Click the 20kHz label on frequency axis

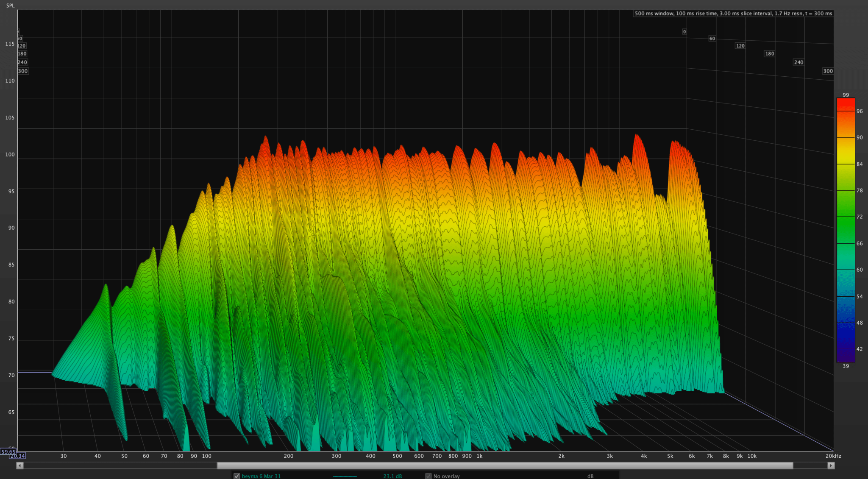click(x=833, y=456)
